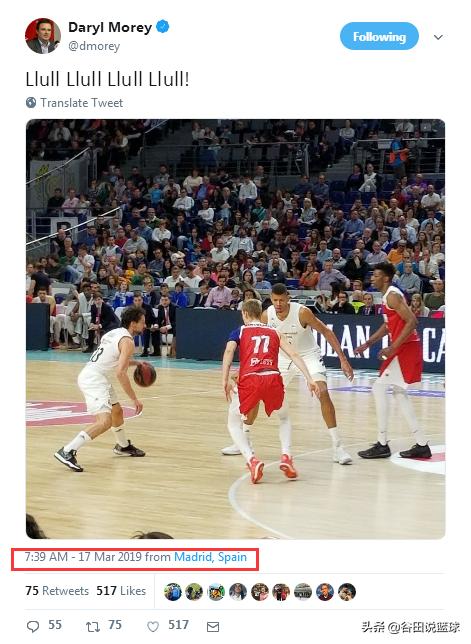Click the @dmorey handle
This screenshot has width=471, height=644.
[x=94, y=46]
